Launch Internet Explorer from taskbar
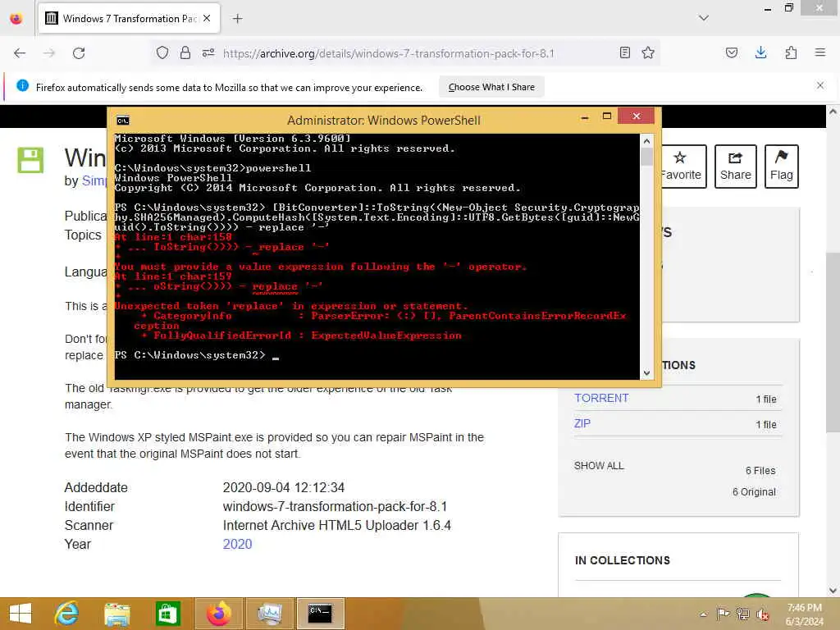 [67, 614]
